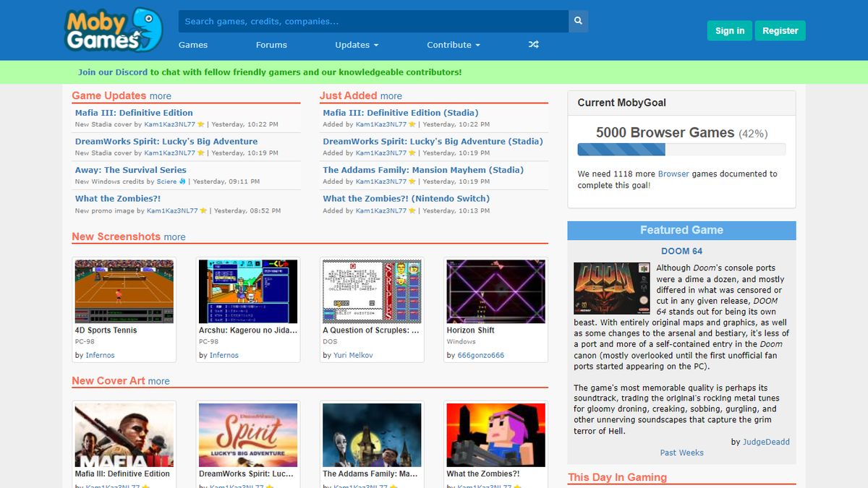Open the Games menu
The image size is (868, 488).
[x=192, y=45]
